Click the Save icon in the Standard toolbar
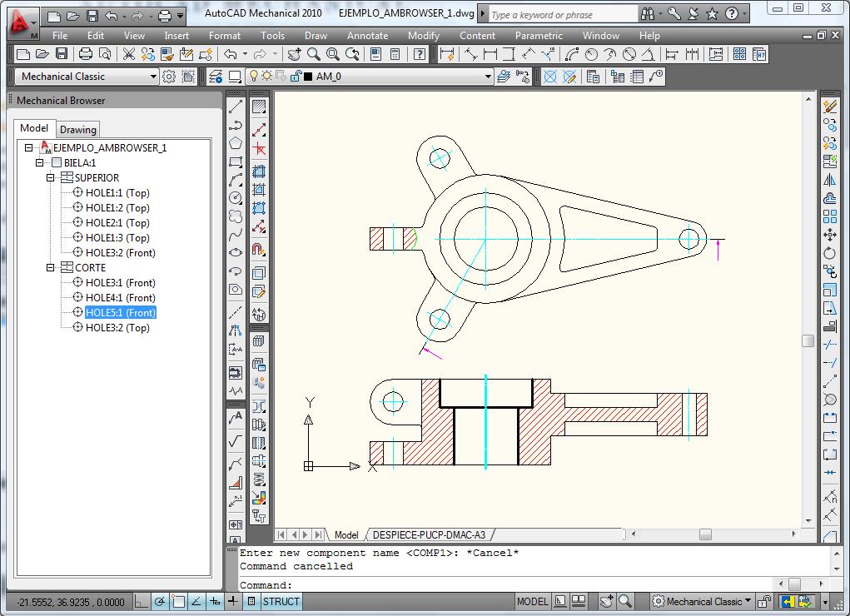This screenshot has width=850, height=616. (x=62, y=54)
